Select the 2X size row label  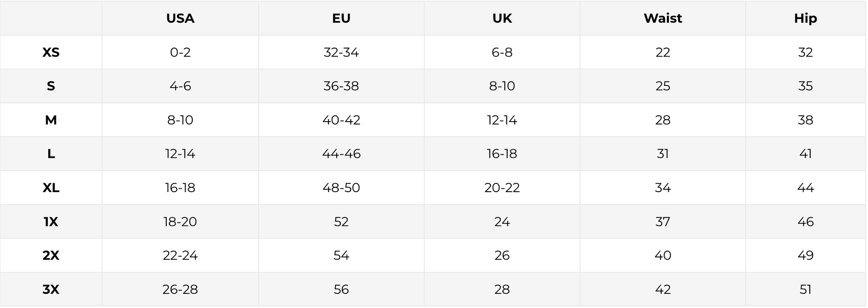click(x=51, y=255)
